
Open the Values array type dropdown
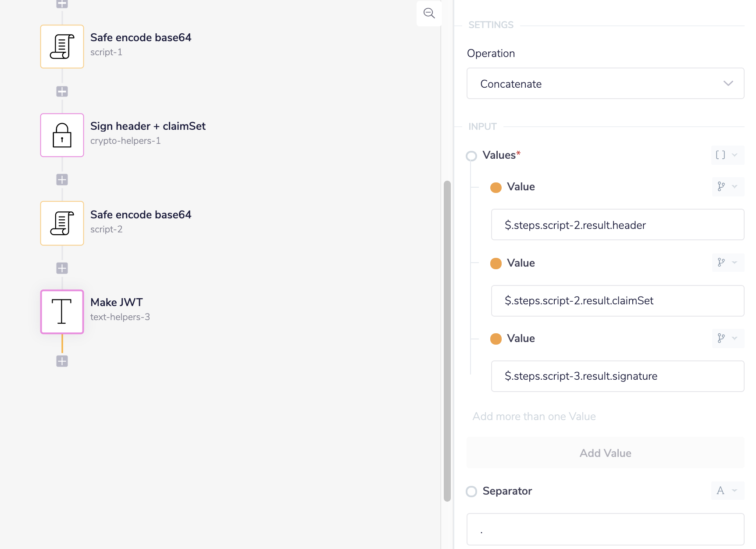coord(727,155)
